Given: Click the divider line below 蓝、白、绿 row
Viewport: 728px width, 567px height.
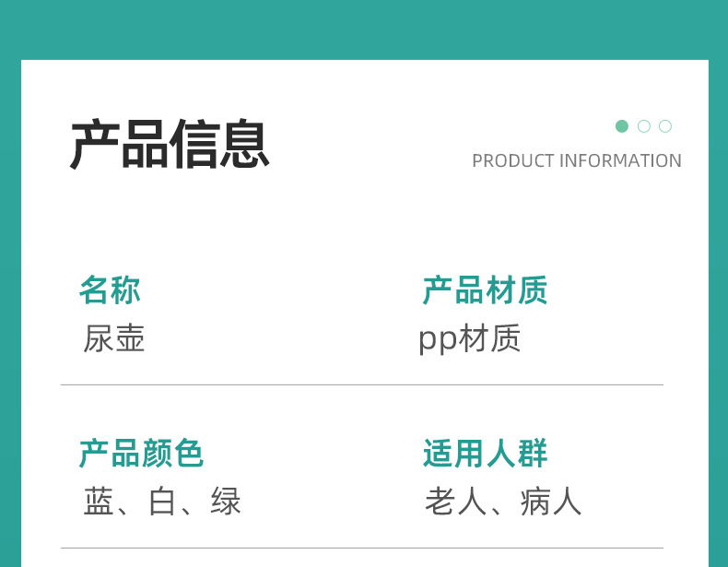Looking at the screenshot, I should tap(361, 548).
